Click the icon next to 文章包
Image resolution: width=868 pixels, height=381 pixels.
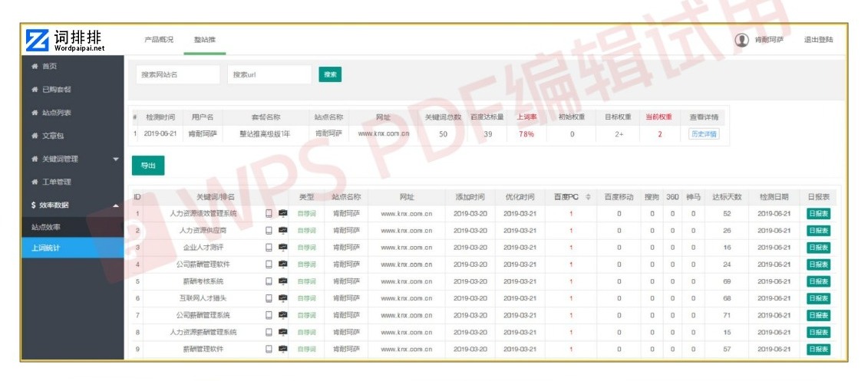tap(35, 136)
